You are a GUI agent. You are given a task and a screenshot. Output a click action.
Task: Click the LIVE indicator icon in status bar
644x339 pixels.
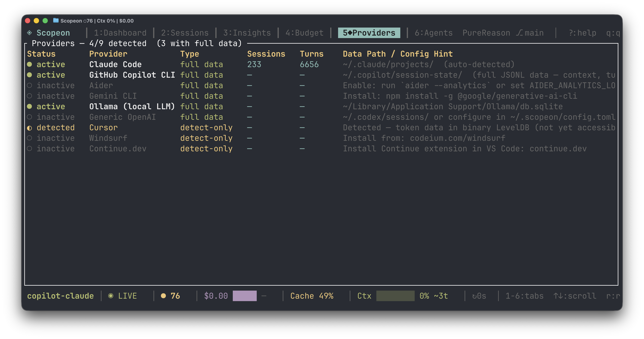coord(110,296)
